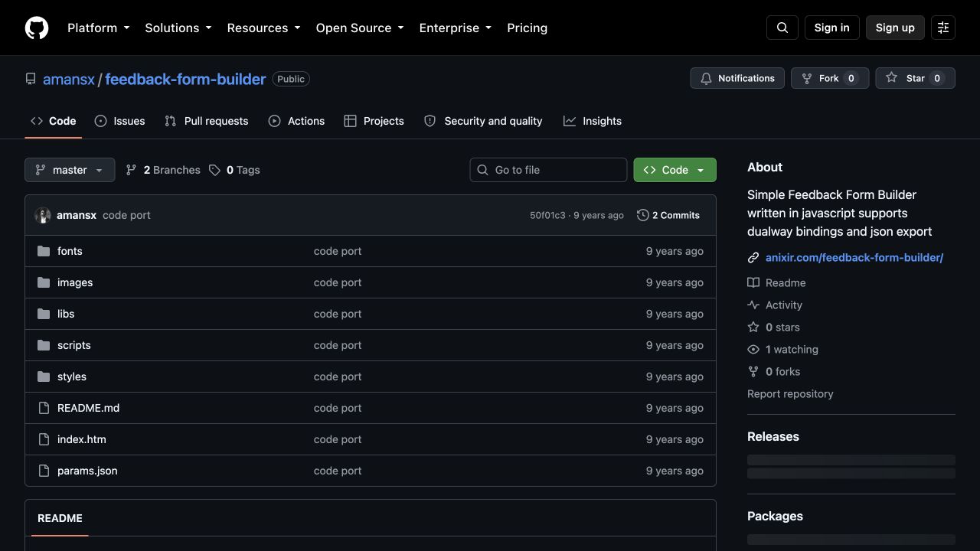The width and height of the screenshot is (980, 551).
Task: Open the appearance settings icon button
Action: click(943, 28)
